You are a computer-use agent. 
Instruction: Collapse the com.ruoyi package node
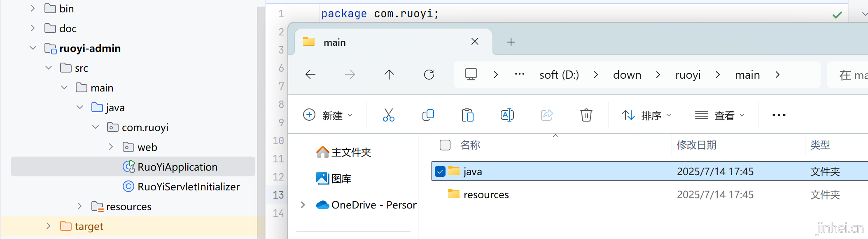click(96, 127)
